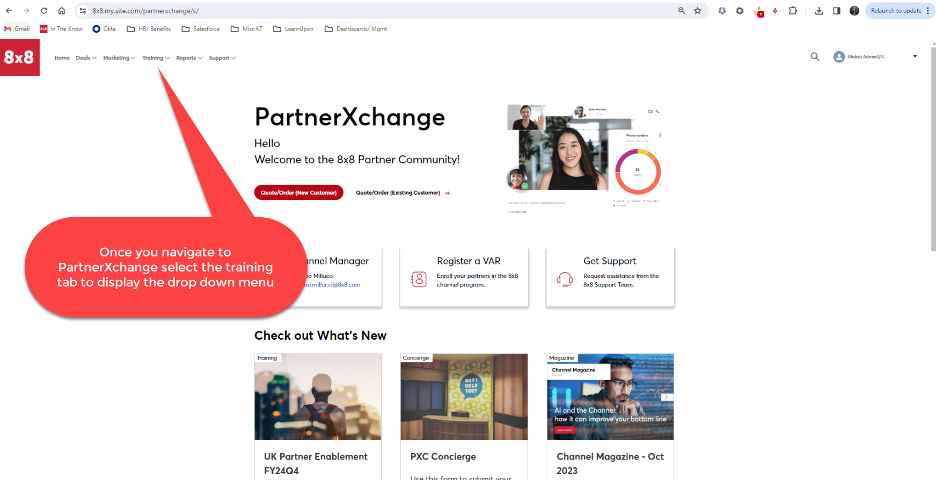Click 'Request assistance from the' description text
Viewport: 936px width, 480px height.
click(621, 280)
